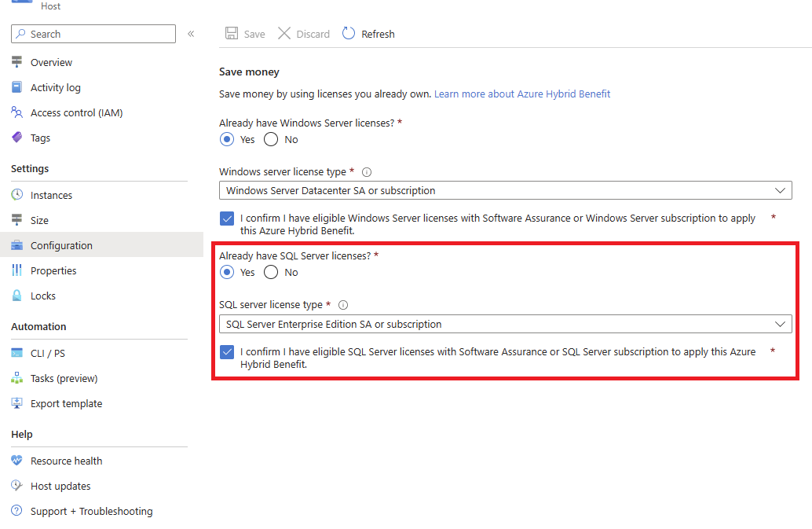Click the Size icon in Settings
Image resolution: width=812 pixels, height=529 pixels.
17,219
